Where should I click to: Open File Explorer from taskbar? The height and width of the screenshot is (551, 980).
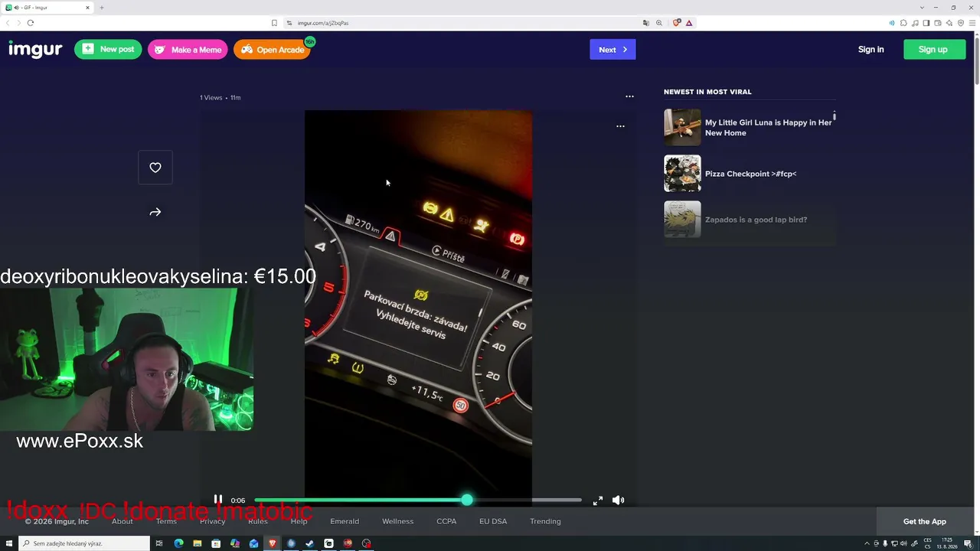point(197,543)
